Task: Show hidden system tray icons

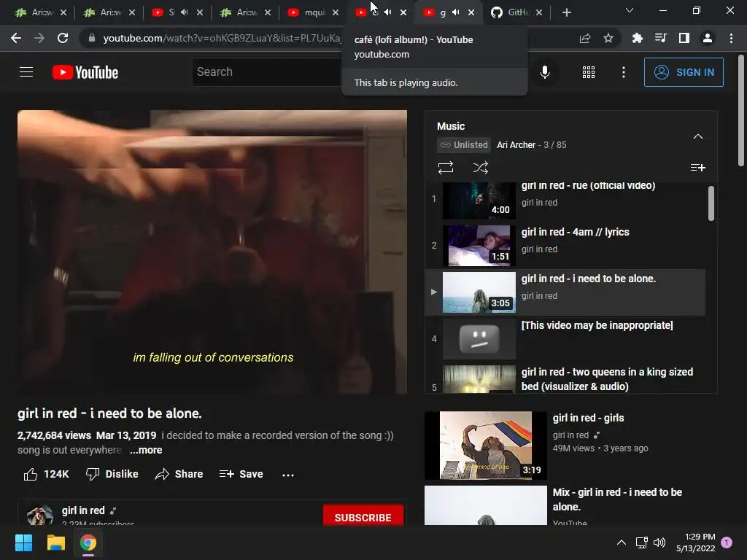Action: tap(622, 542)
